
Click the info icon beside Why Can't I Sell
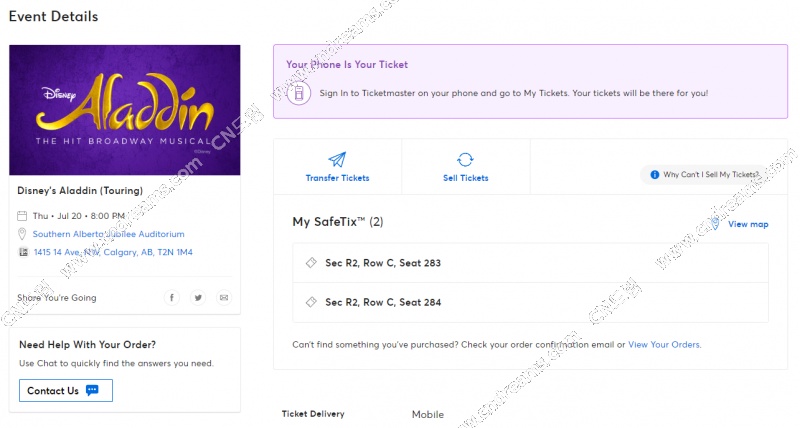click(x=655, y=174)
